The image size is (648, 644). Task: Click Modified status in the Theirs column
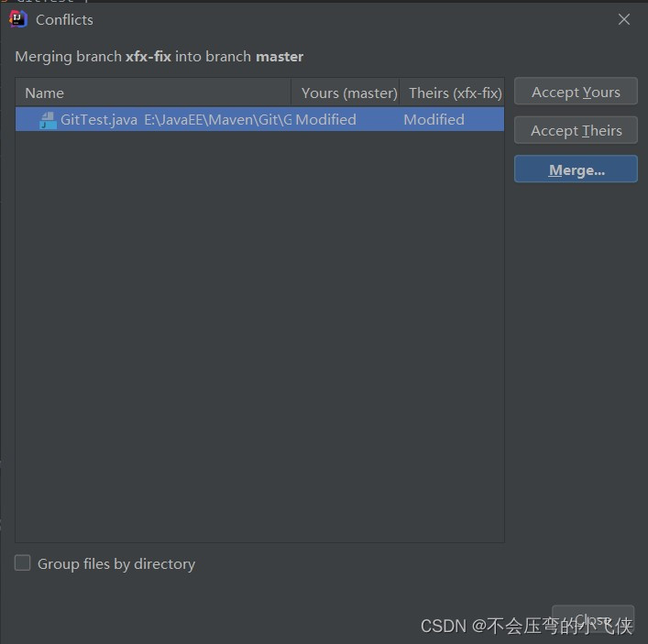434,120
